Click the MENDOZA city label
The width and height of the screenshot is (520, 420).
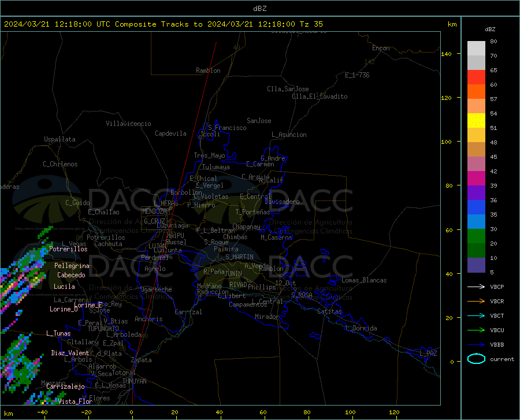(154, 211)
